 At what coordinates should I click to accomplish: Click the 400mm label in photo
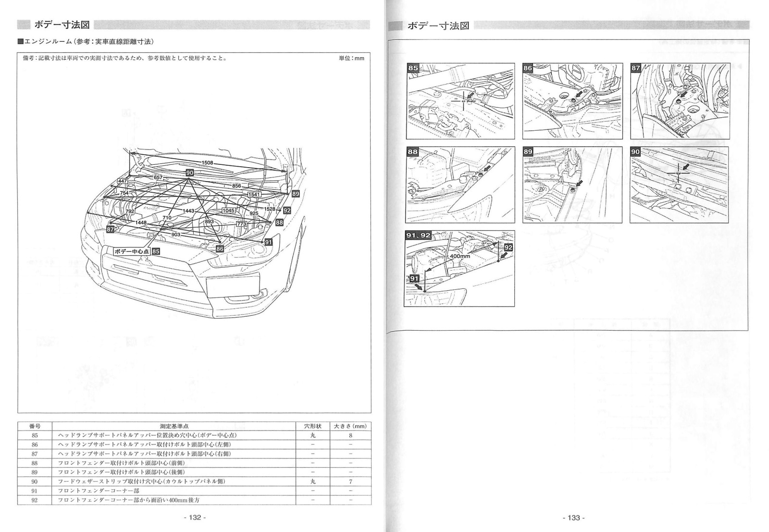[x=460, y=256]
